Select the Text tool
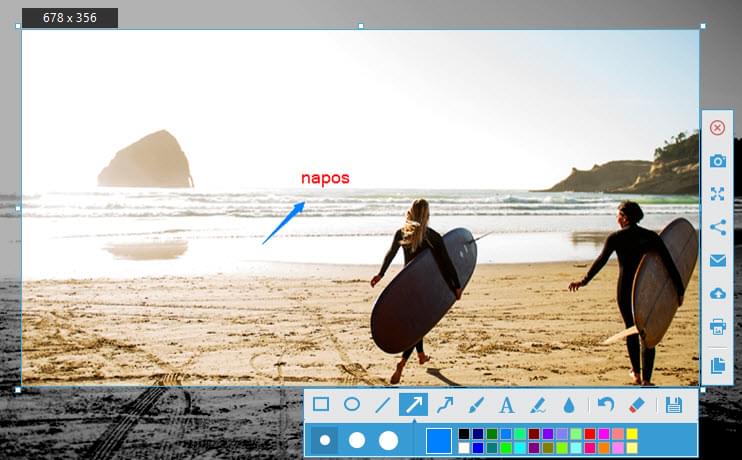 click(x=507, y=405)
